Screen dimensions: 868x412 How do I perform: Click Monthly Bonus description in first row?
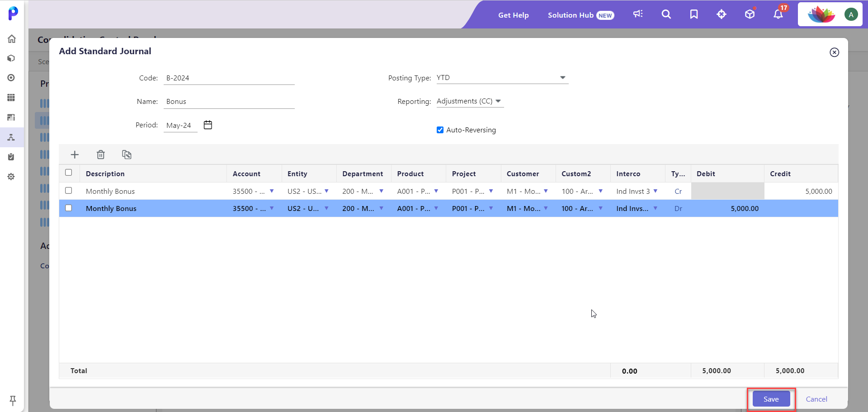pos(110,192)
